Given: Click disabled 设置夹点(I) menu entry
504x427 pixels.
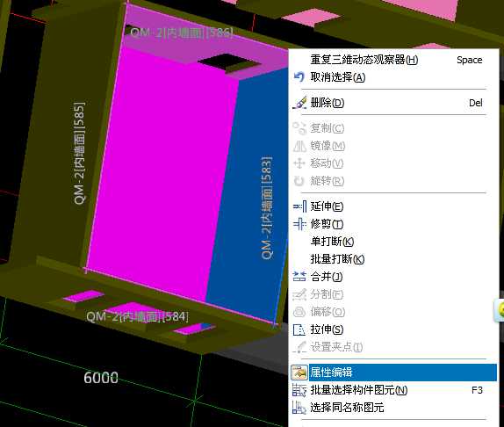Looking at the screenshot, I should click(393, 347).
